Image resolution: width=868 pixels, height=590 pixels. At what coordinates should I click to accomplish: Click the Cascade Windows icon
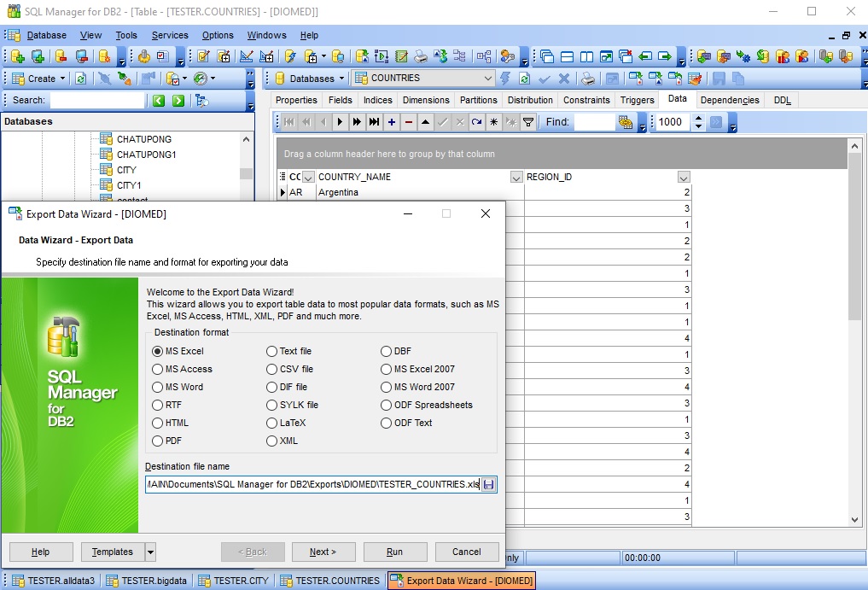pos(547,56)
